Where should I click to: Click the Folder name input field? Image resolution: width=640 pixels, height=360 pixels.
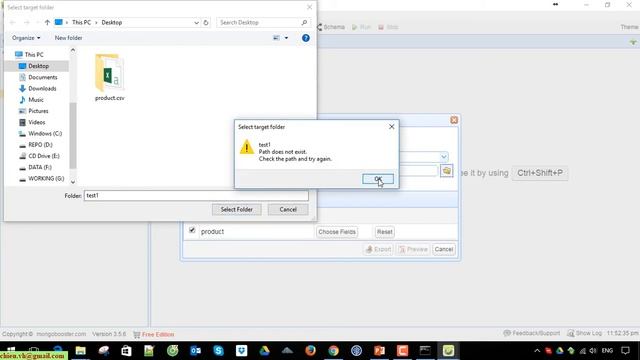click(196, 196)
